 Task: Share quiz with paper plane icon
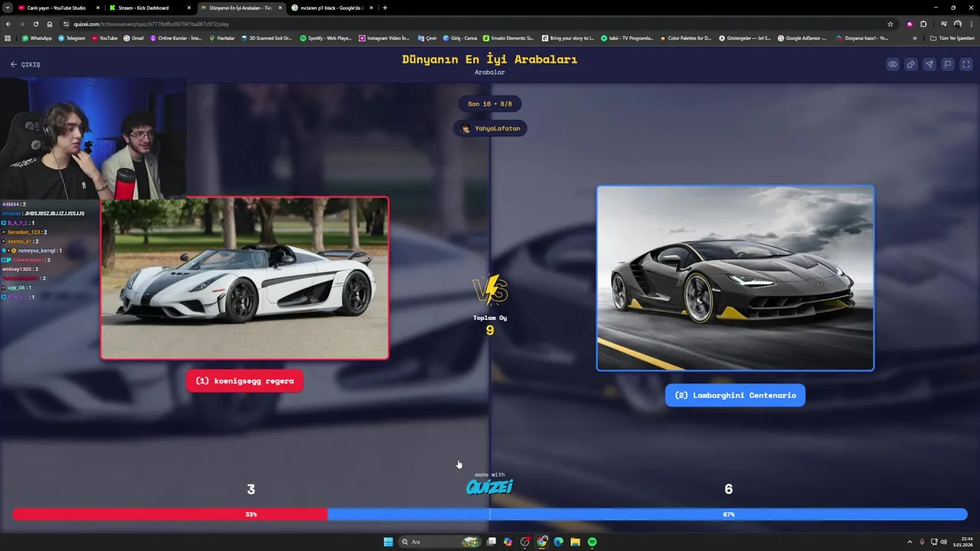click(x=929, y=64)
